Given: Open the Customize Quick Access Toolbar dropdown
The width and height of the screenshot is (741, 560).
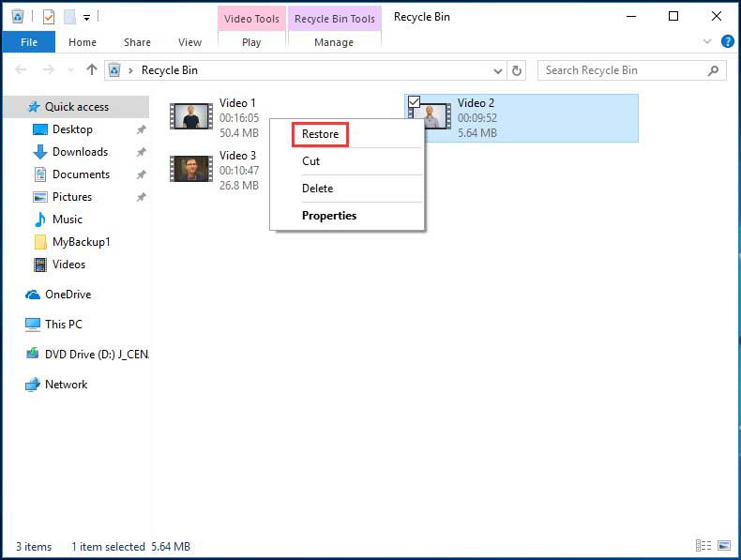Looking at the screenshot, I should tap(86, 18).
